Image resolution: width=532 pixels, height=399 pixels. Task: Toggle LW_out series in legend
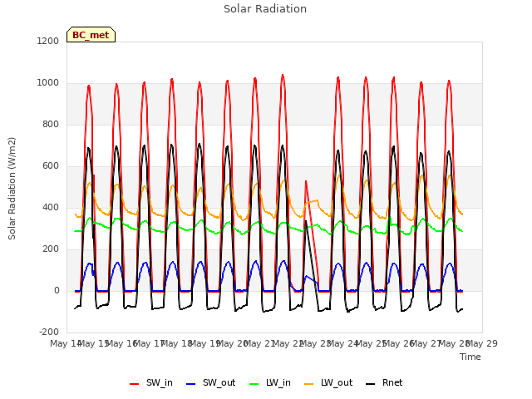[328, 382]
